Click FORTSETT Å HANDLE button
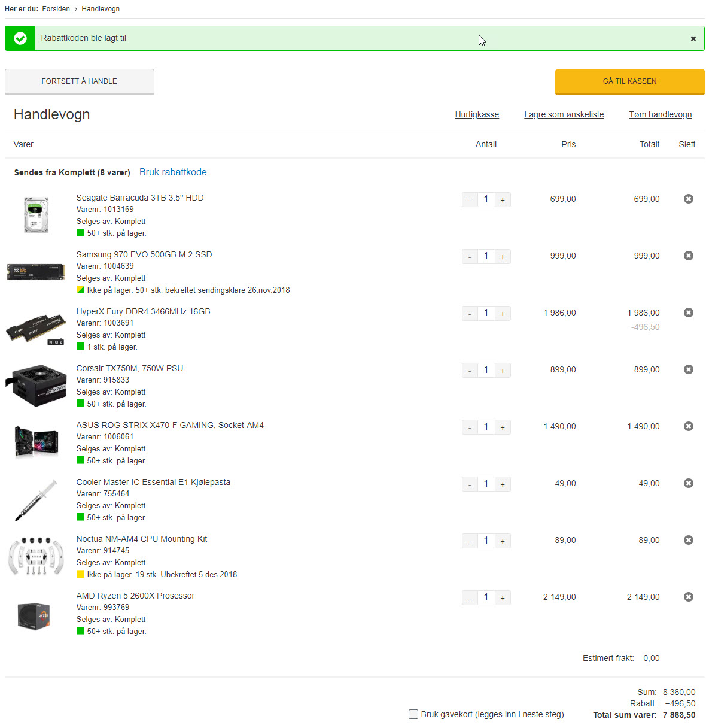This screenshot has width=706, height=728. (x=80, y=81)
